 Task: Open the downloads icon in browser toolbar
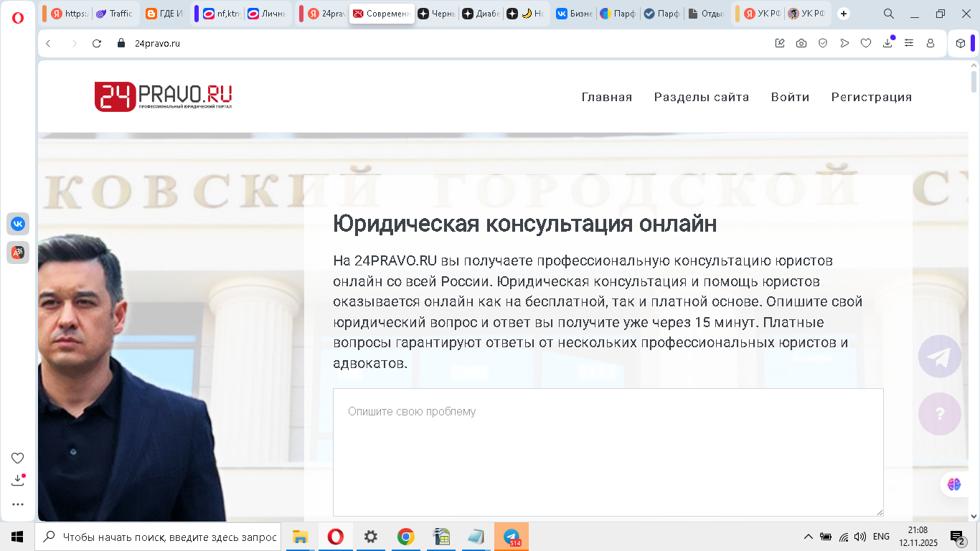[887, 43]
